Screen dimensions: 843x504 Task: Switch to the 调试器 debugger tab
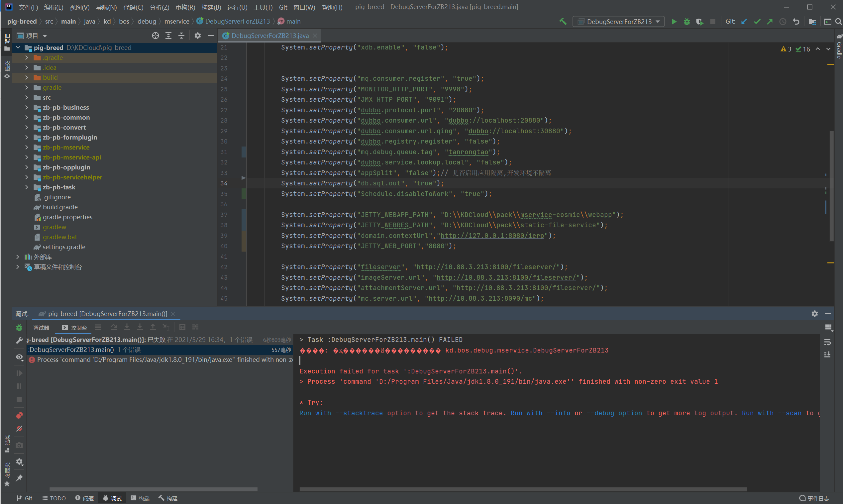[41, 327]
